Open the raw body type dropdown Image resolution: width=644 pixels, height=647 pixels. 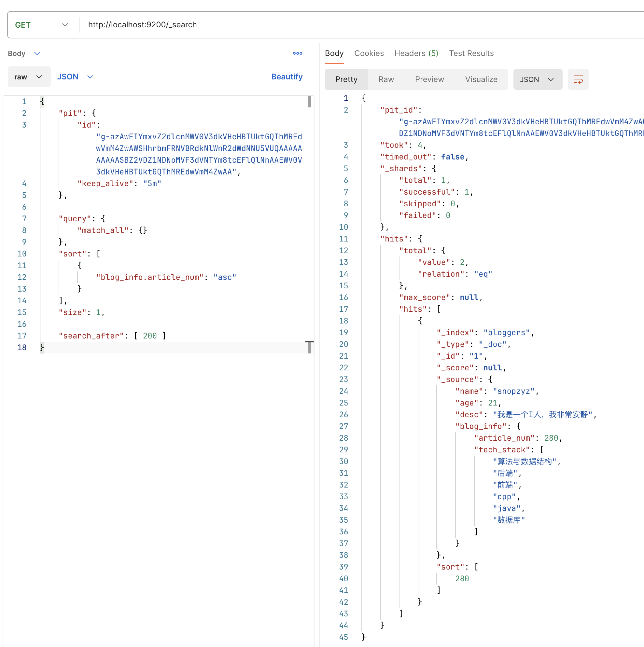[29, 77]
